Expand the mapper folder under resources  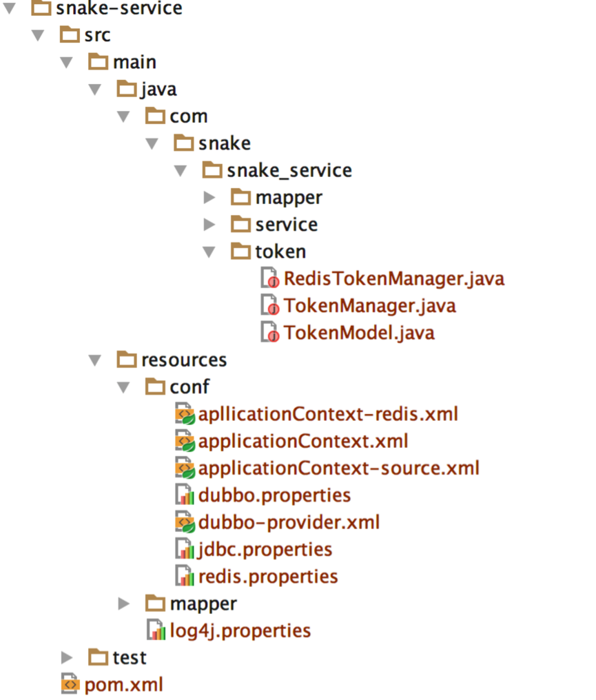click(x=123, y=604)
